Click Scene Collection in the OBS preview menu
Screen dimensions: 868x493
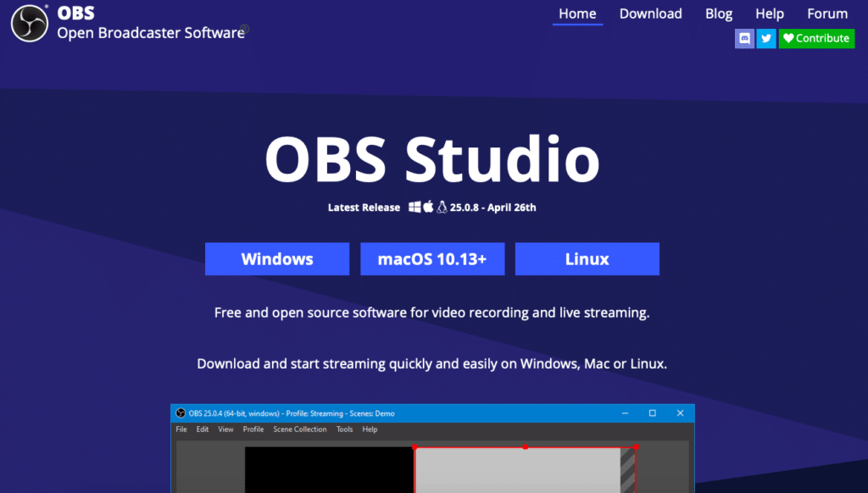point(299,429)
